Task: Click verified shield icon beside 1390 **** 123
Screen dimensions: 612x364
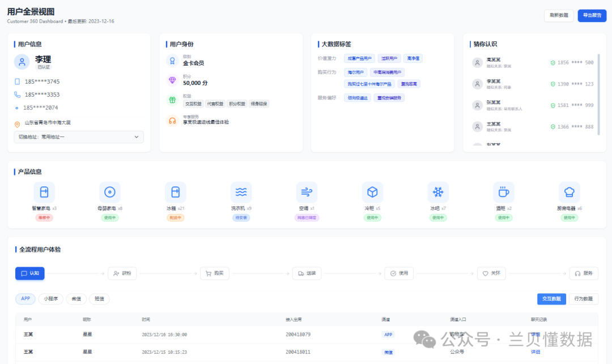Action: [x=552, y=84]
